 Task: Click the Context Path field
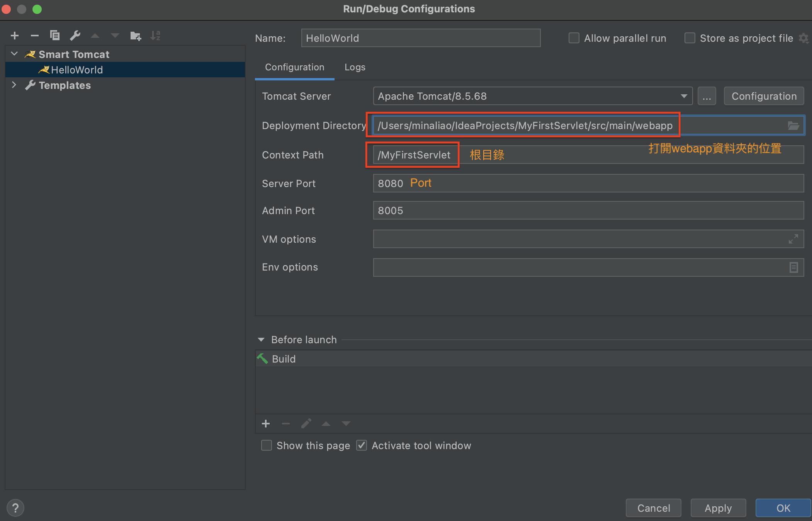point(588,155)
